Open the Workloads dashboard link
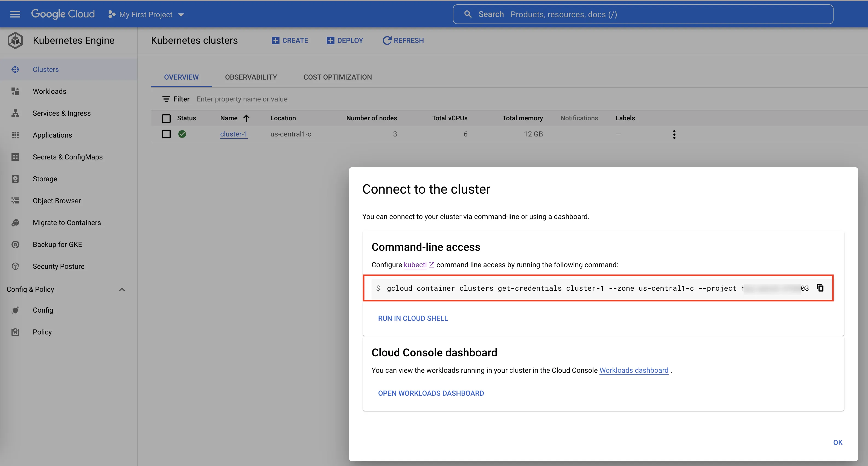Viewport: 868px width, 466px height. coord(633,370)
